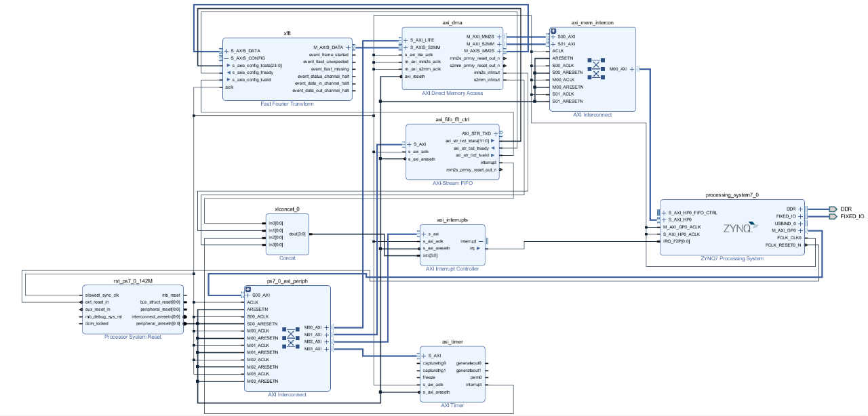Select the xlconcat_0 block title

tap(287, 209)
